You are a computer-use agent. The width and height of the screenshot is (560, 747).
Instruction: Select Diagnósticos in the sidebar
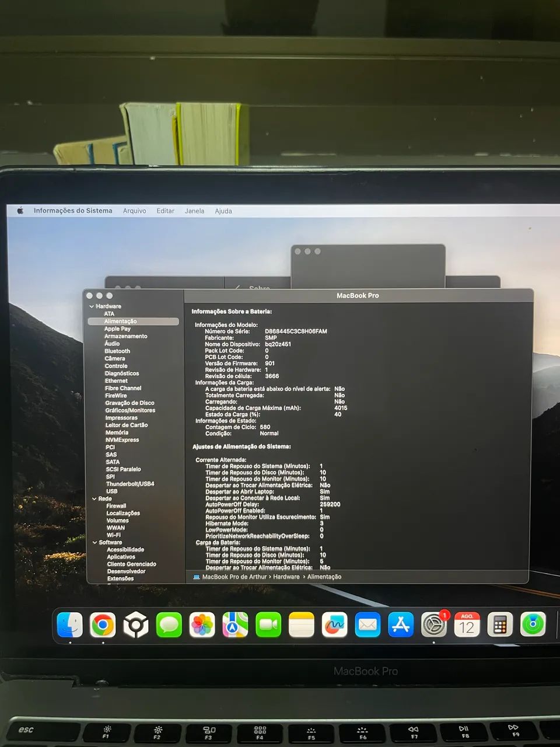click(x=122, y=373)
